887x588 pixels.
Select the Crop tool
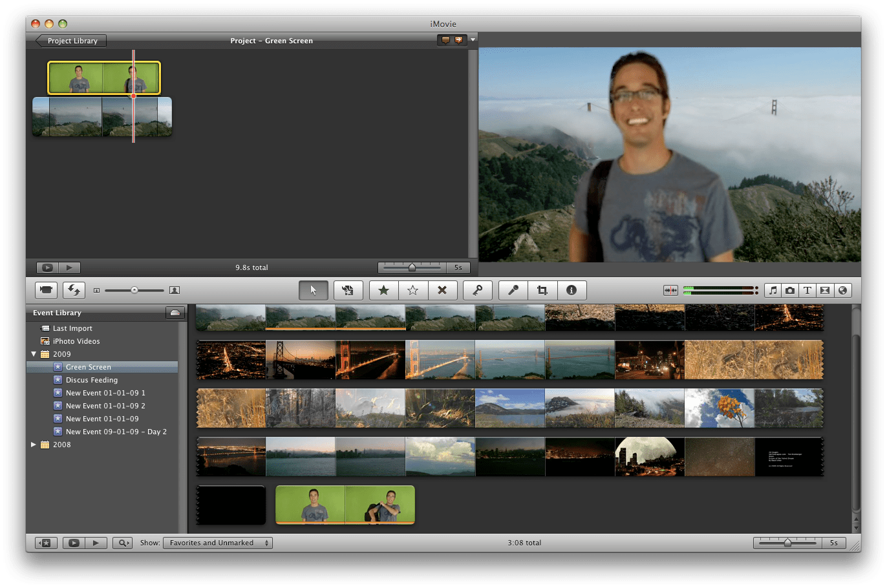(542, 290)
